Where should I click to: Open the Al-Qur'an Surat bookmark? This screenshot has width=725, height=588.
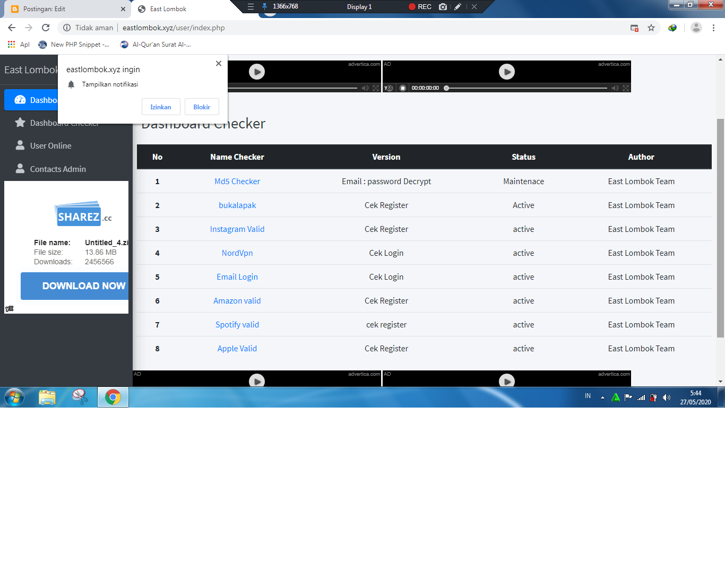click(x=156, y=45)
